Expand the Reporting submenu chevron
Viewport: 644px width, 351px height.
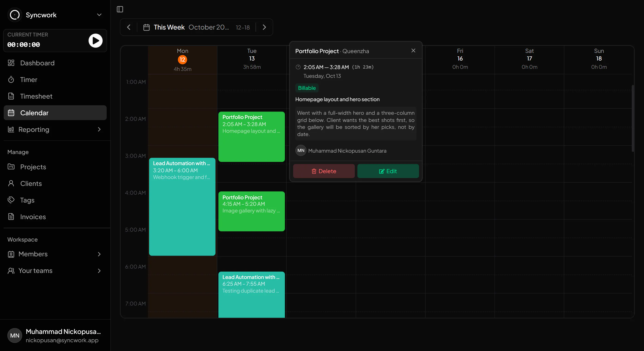99,130
